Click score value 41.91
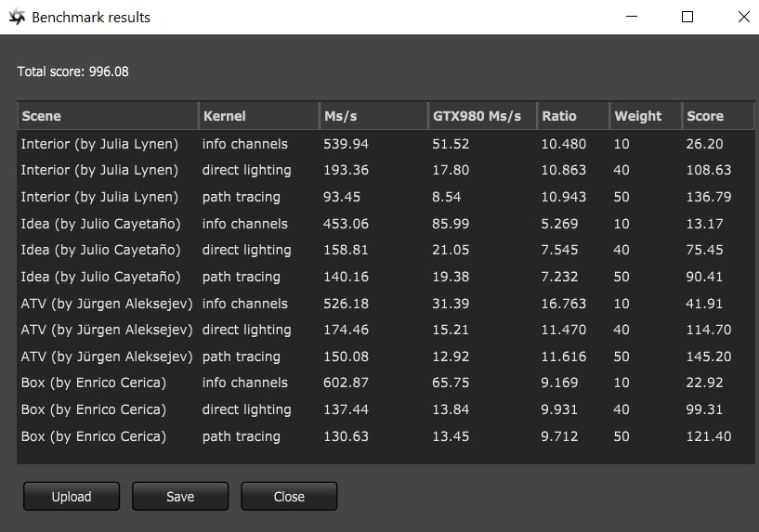This screenshot has height=532, width=759. pyautogui.click(x=704, y=304)
